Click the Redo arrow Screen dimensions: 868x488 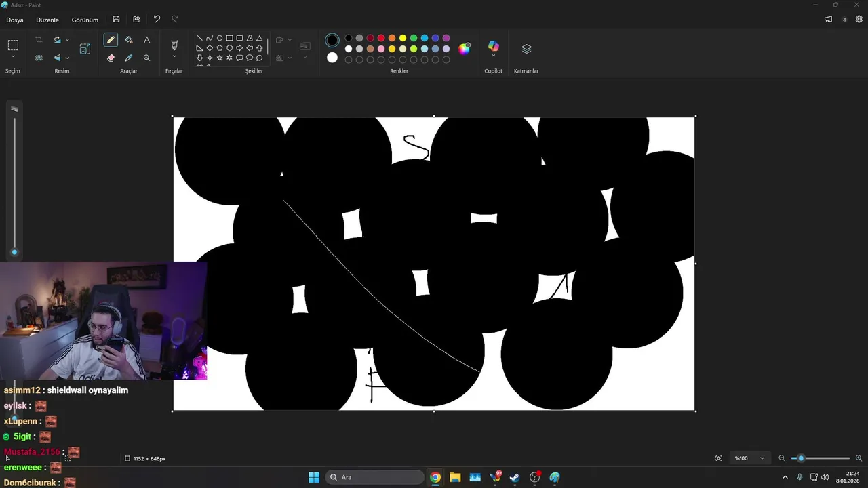point(175,20)
